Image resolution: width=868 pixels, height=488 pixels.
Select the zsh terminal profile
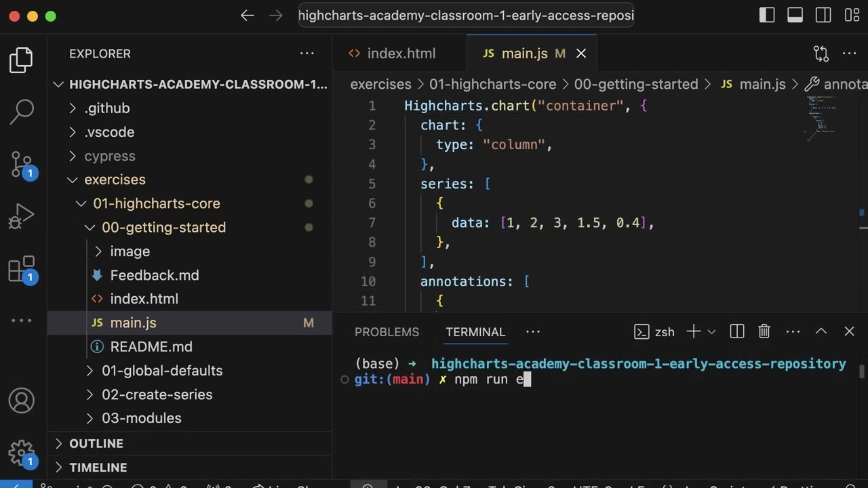click(x=654, y=332)
